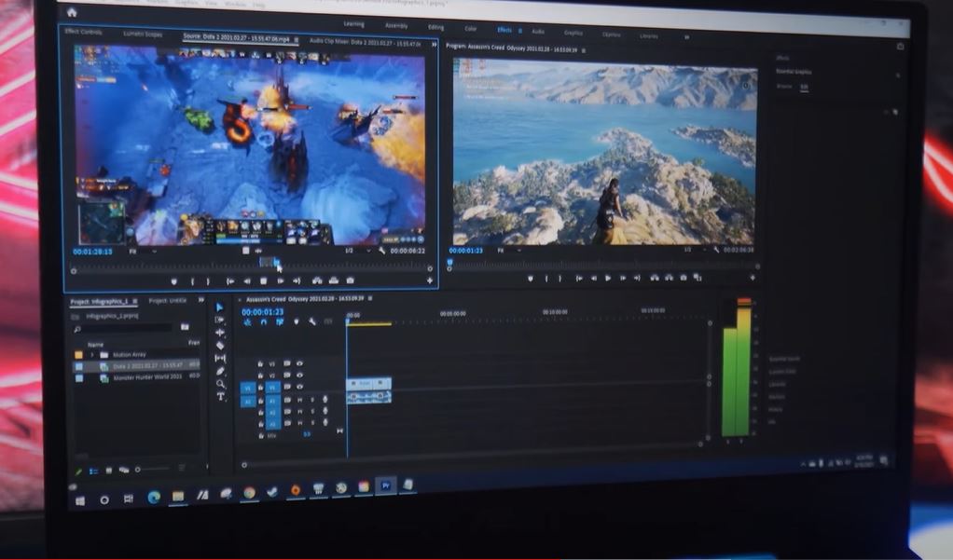This screenshot has height=560, width=953.
Task: Toggle Linked Selection in the timeline
Action: tap(280, 321)
